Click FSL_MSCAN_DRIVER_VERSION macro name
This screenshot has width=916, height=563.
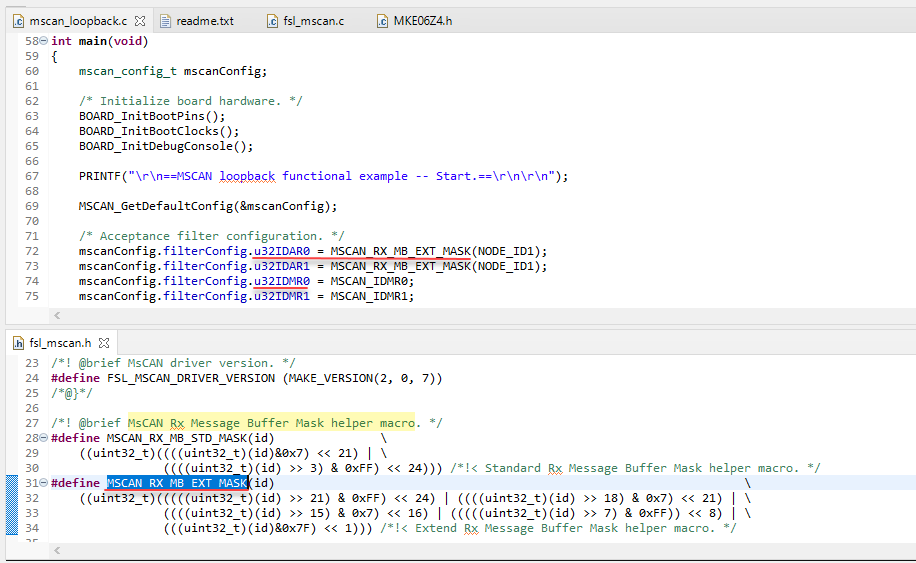coord(190,378)
